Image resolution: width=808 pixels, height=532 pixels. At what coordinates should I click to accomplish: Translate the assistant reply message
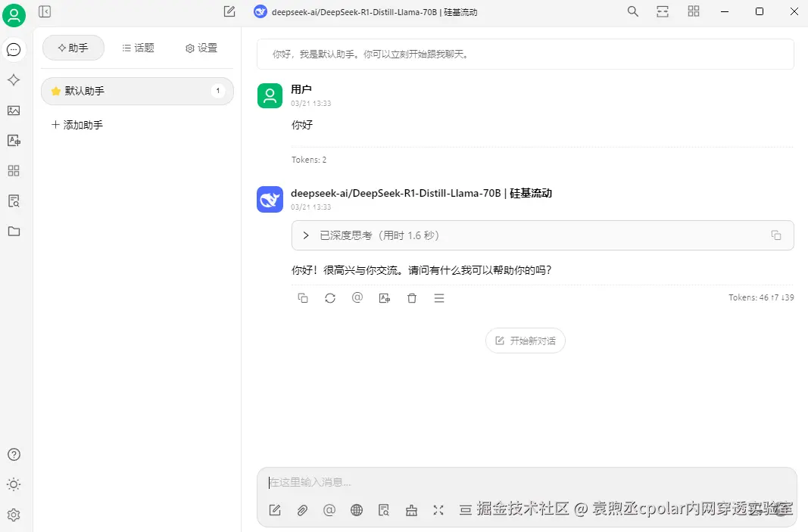[x=385, y=298]
